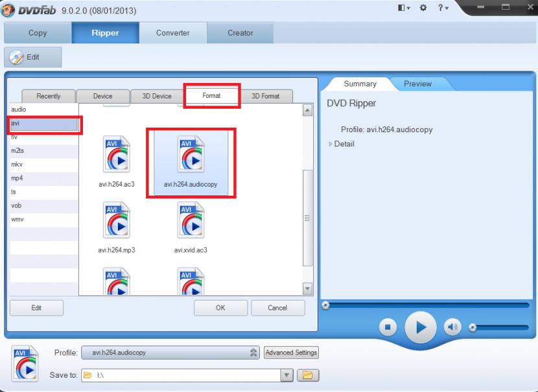Click the Edit button with disc icon
The width and height of the screenshot is (538, 392).
point(33,57)
